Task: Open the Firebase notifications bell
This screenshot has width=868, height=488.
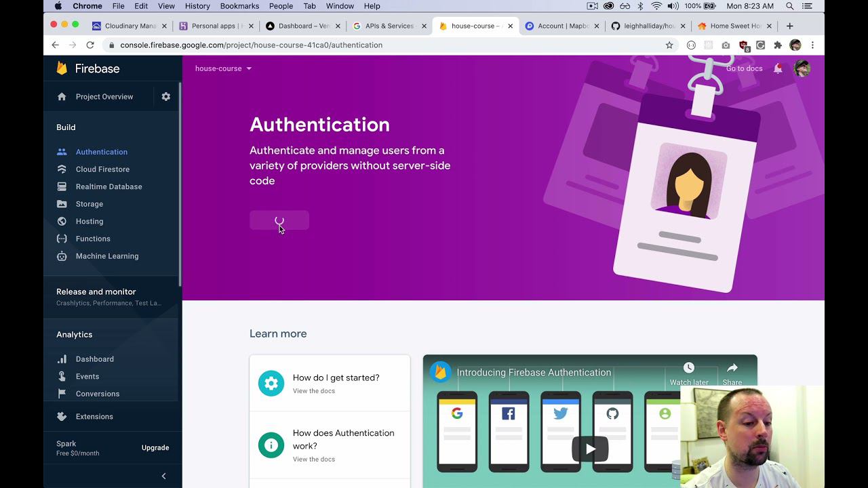Action: click(778, 68)
